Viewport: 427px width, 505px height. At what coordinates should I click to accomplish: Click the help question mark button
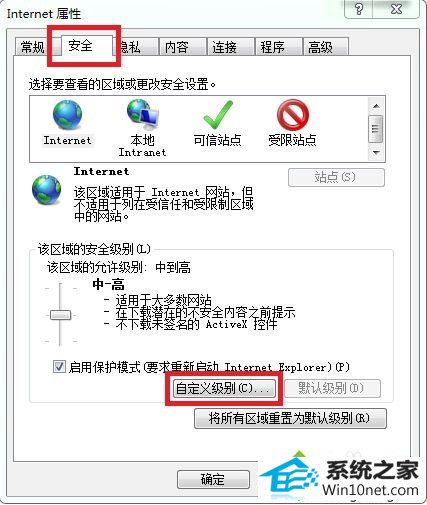click(359, 9)
